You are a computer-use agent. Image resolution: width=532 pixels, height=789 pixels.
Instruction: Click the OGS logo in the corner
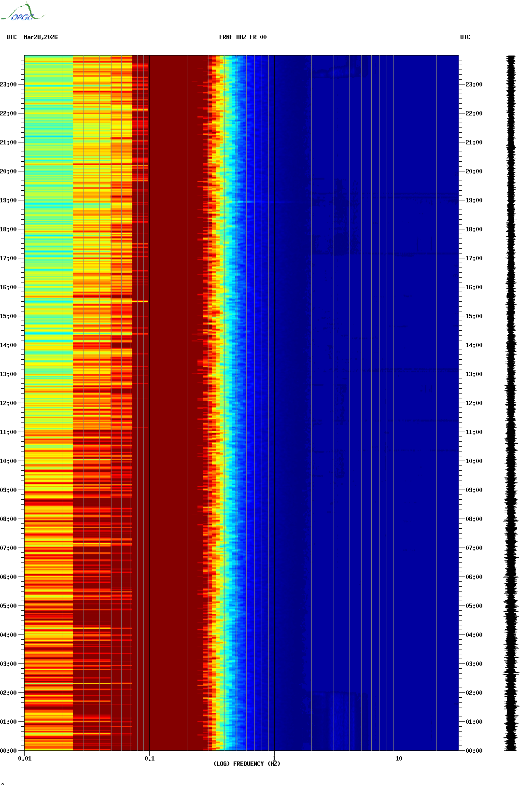click(x=22, y=13)
